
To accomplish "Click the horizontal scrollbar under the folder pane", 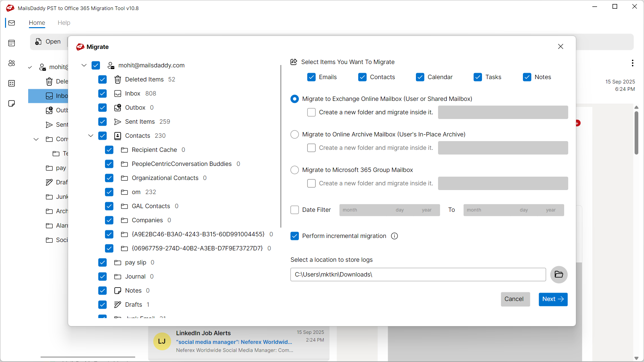I will point(88,357).
